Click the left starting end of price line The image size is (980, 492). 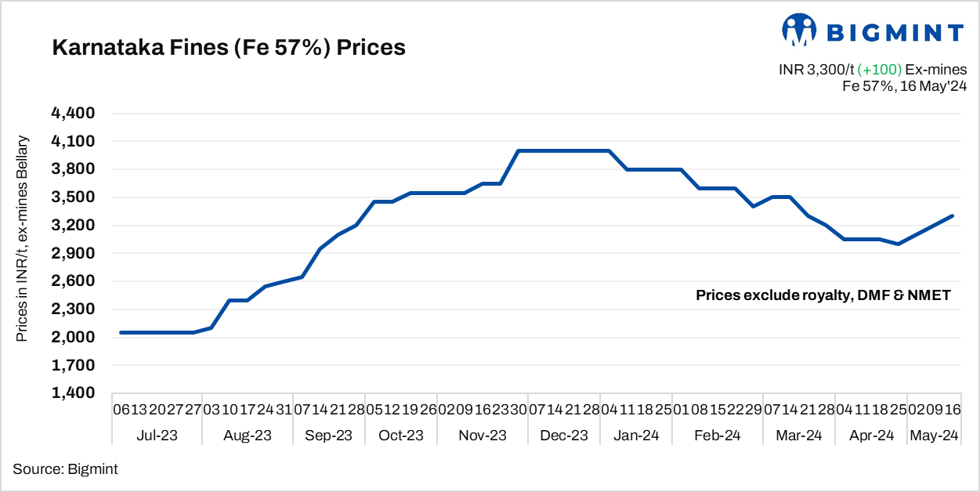click(121, 332)
